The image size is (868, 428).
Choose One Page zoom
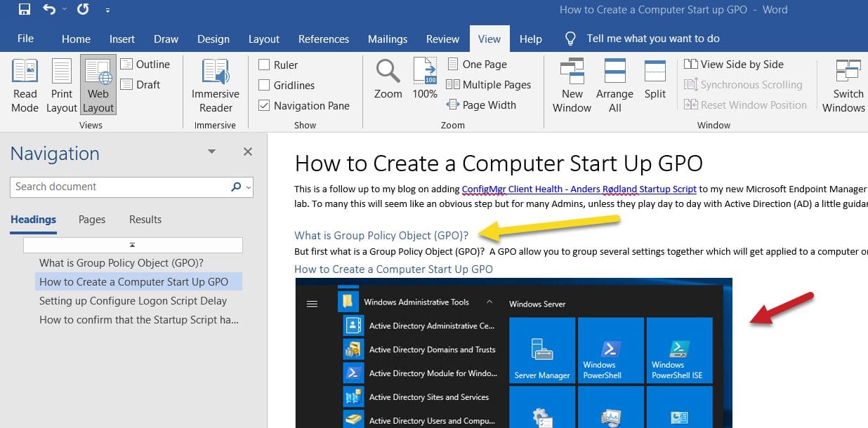[x=477, y=64]
